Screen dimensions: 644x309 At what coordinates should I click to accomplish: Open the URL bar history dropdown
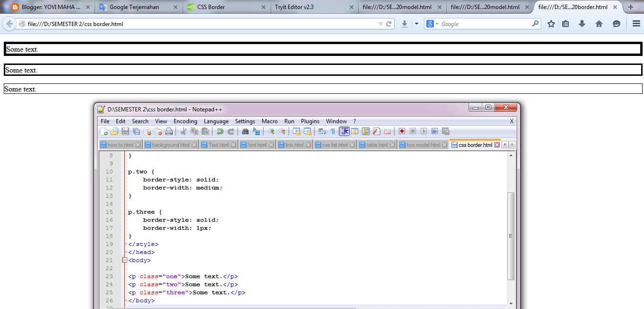point(380,24)
